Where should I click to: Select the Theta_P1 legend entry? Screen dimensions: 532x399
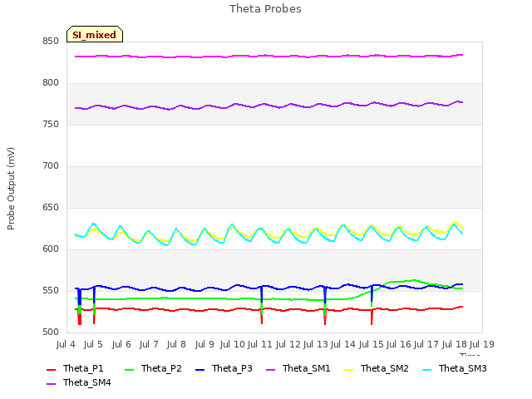point(75,368)
